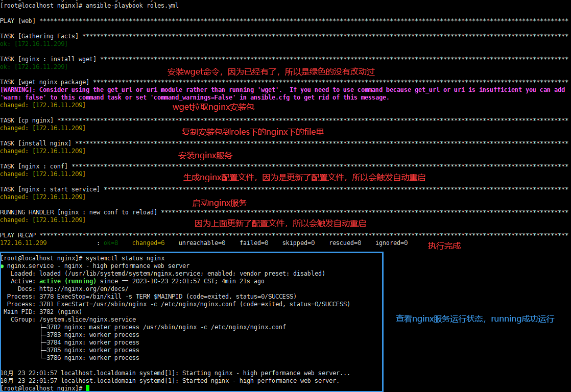Click the 'rescued=0' recap value
The width and height of the screenshot is (571, 392).
click(345, 243)
